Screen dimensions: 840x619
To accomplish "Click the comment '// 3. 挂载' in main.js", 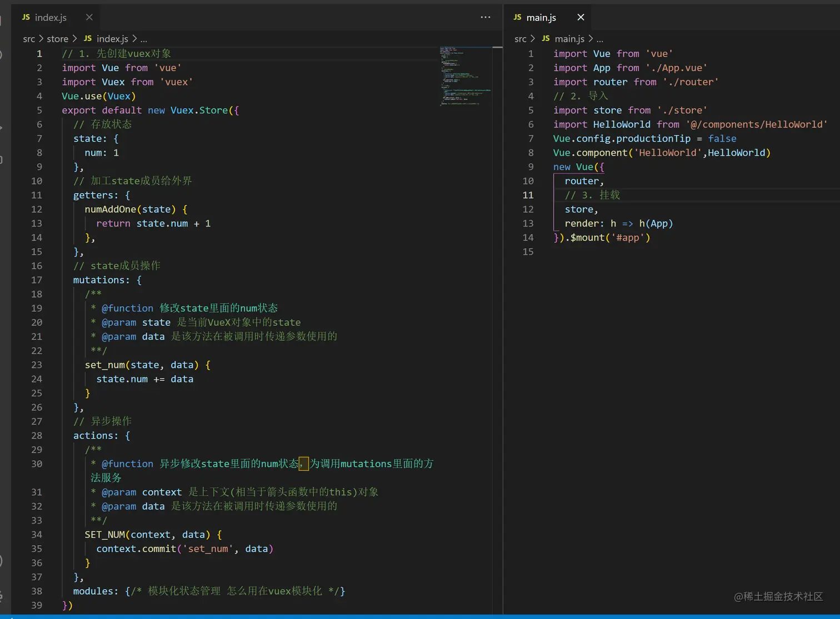I will click(x=592, y=195).
